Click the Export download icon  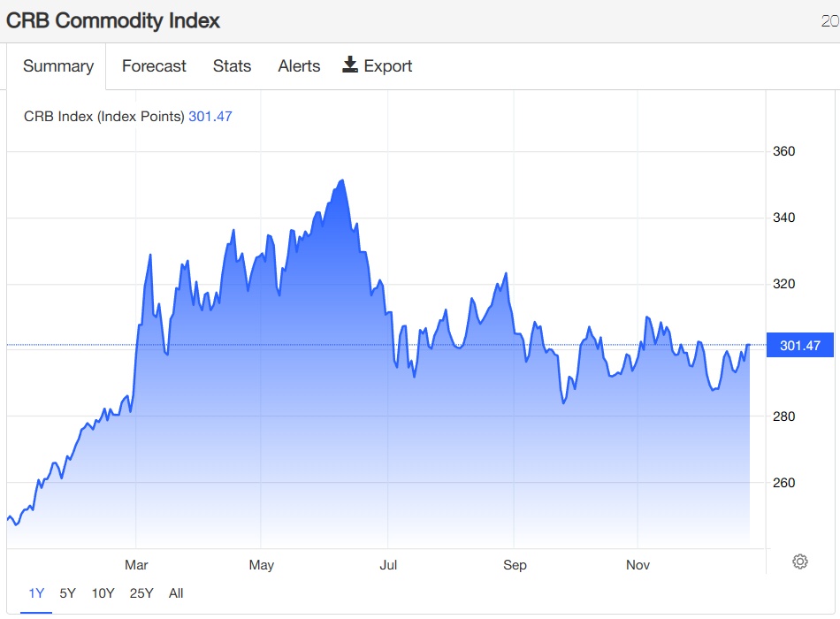point(350,65)
